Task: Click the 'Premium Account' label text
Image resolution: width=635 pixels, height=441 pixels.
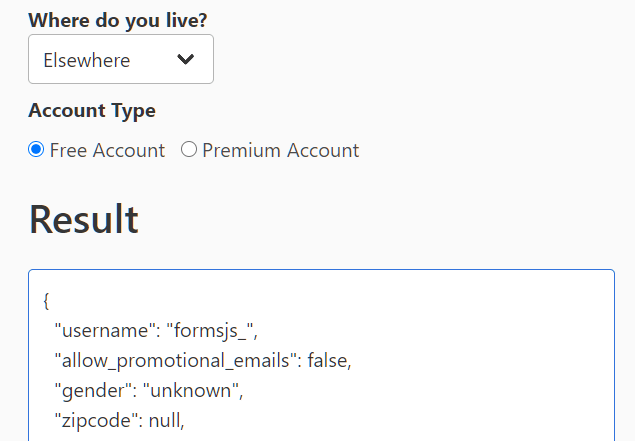Action: pyautogui.click(x=280, y=151)
